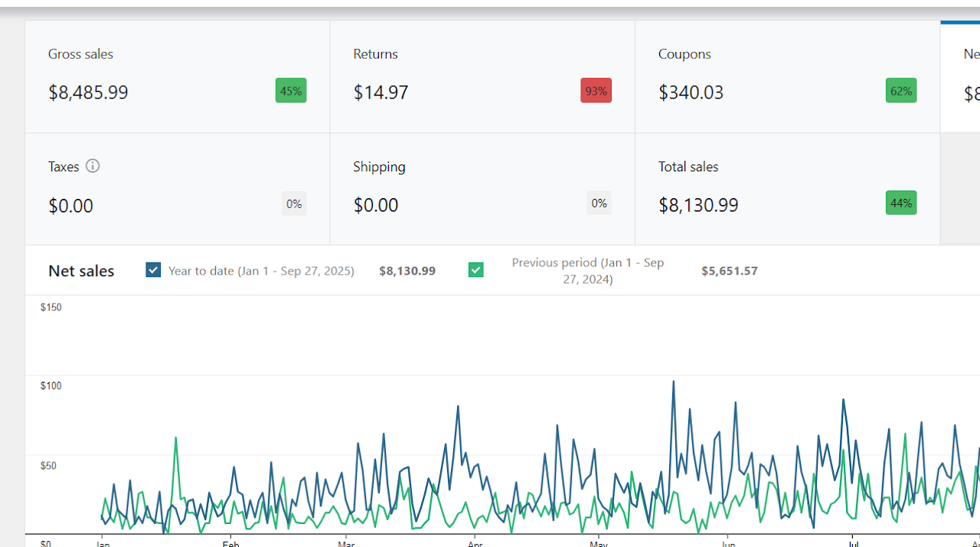Image resolution: width=980 pixels, height=547 pixels.
Task: Select the Coupons summary card
Action: (787, 77)
